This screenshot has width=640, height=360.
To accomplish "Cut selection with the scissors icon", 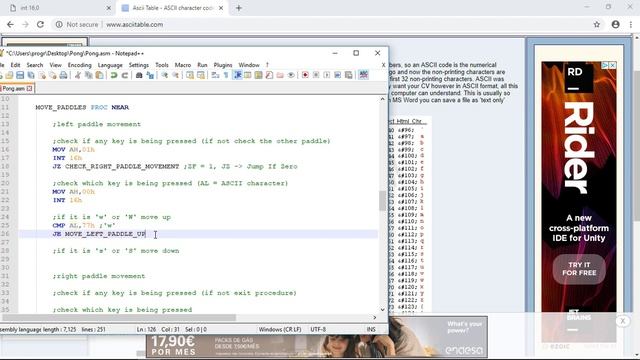I will [x=78, y=75].
